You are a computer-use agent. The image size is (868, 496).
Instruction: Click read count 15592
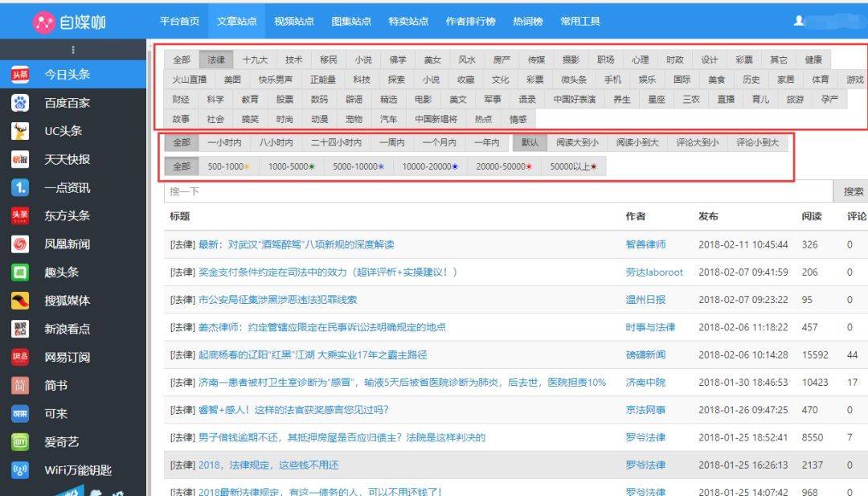click(815, 355)
